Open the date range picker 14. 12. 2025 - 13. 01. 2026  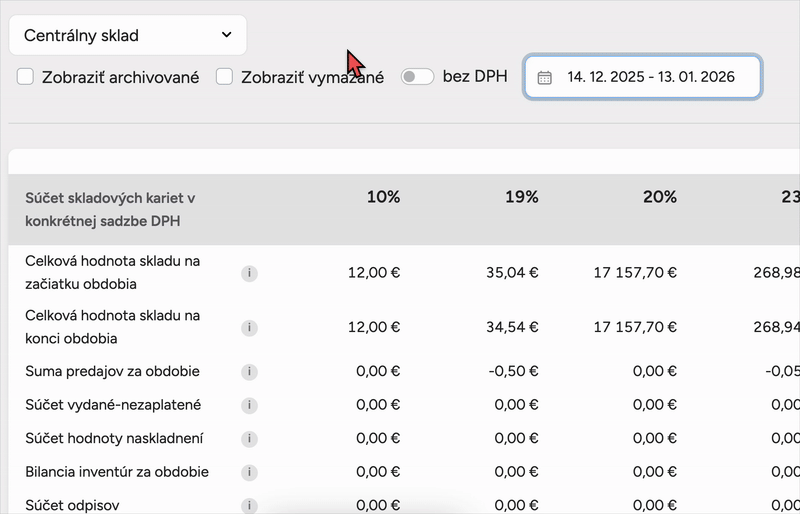coord(650,77)
